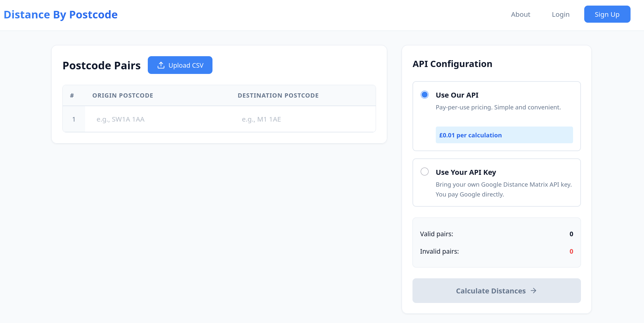Click the Origin Postcode column header
The height and width of the screenshot is (323, 644).
tap(122, 96)
